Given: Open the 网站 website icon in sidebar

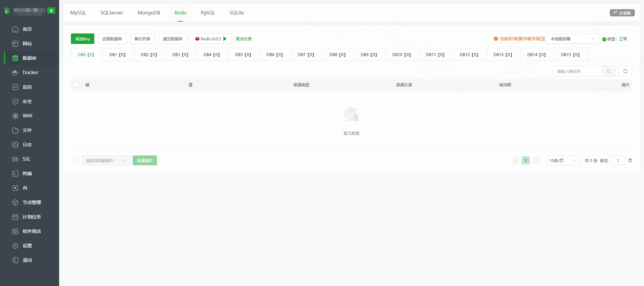Looking at the screenshot, I should pos(15,44).
